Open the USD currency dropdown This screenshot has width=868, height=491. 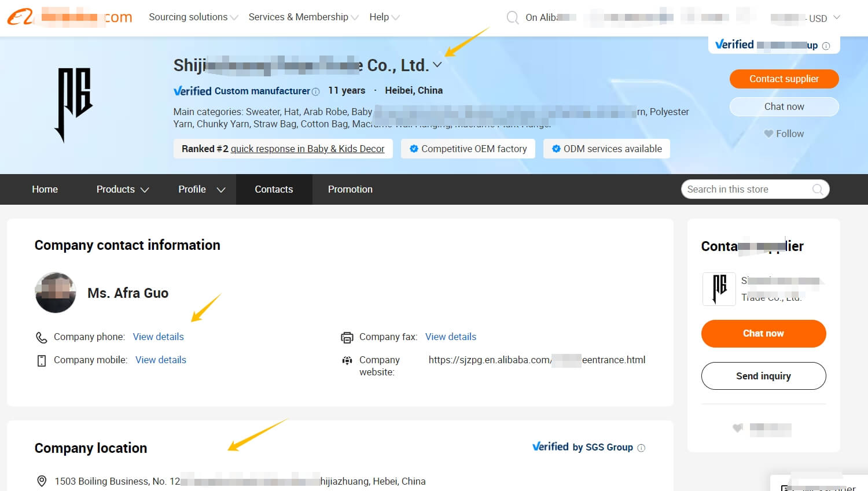click(824, 18)
